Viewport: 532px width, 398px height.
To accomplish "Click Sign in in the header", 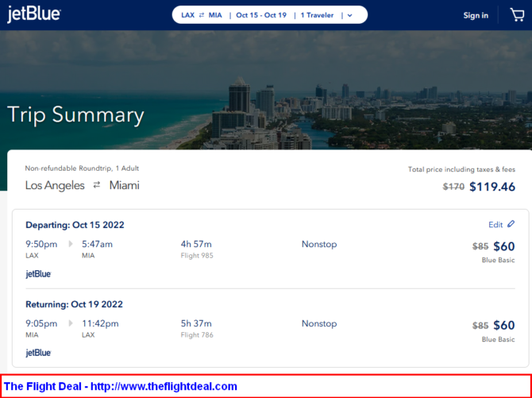I will click(476, 15).
